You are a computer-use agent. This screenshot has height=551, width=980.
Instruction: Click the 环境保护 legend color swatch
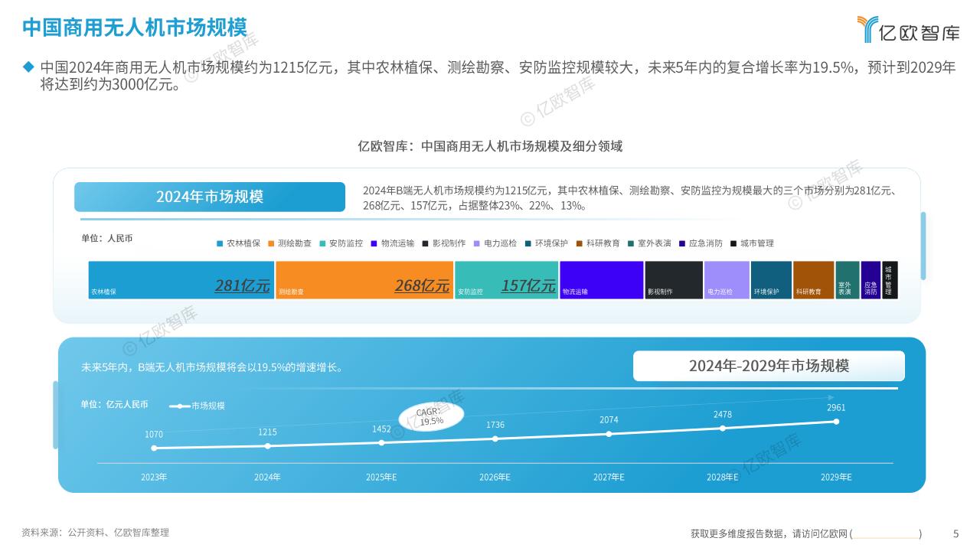pyautogui.click(x=528, y=243)
